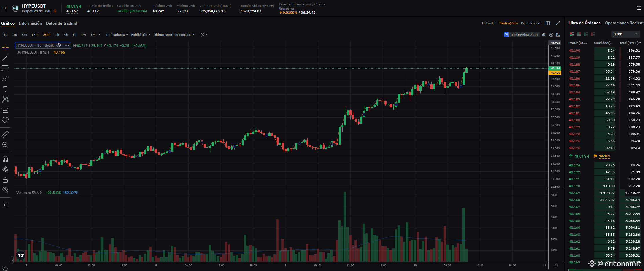Switch to the Información tab
The width and height of the screenshot is (644, 271).
point(30,23)
